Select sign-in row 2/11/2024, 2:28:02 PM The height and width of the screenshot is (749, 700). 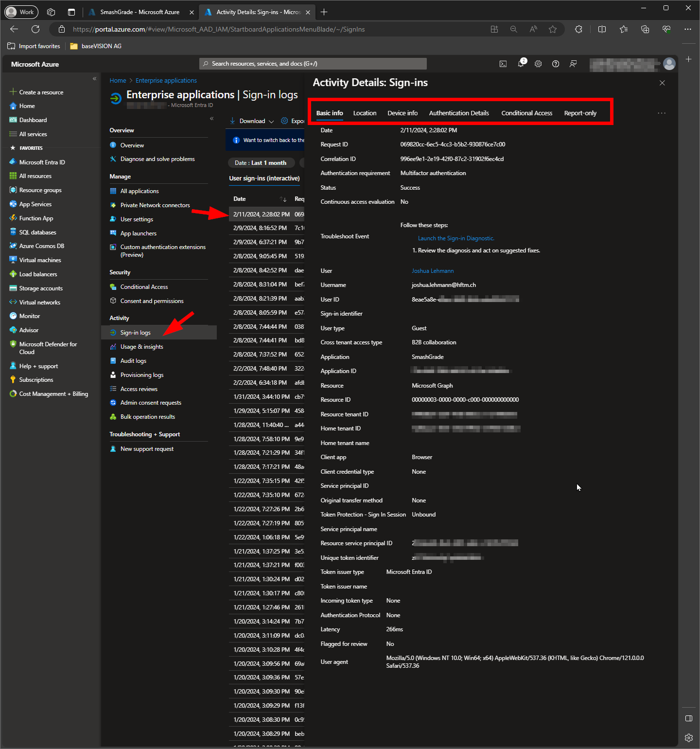(x=266, y=214)
